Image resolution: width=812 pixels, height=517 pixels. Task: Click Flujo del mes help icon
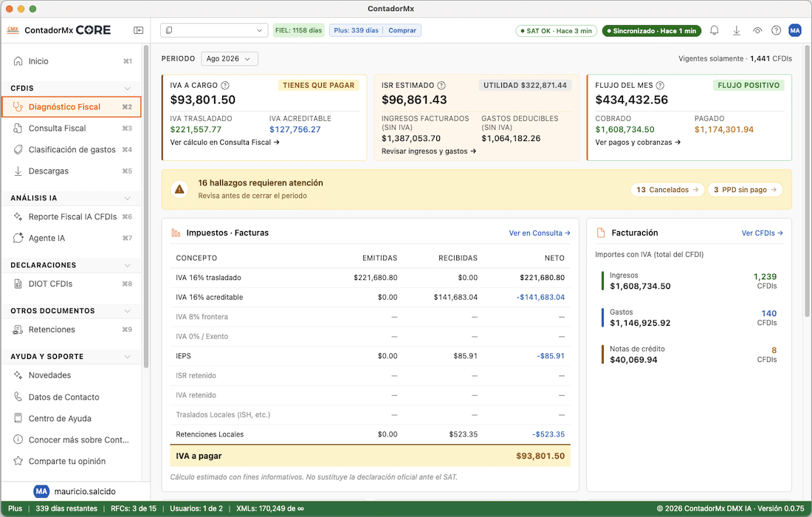tap(660, 86)
